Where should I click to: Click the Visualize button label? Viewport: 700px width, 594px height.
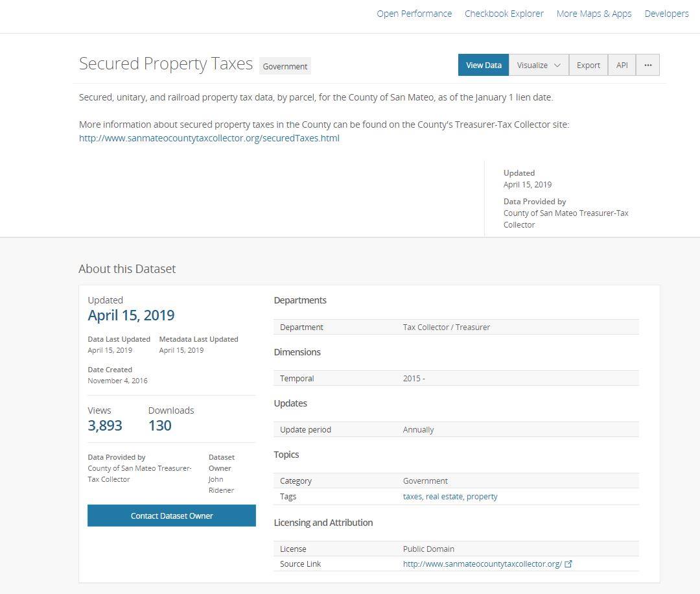(532, 65)
